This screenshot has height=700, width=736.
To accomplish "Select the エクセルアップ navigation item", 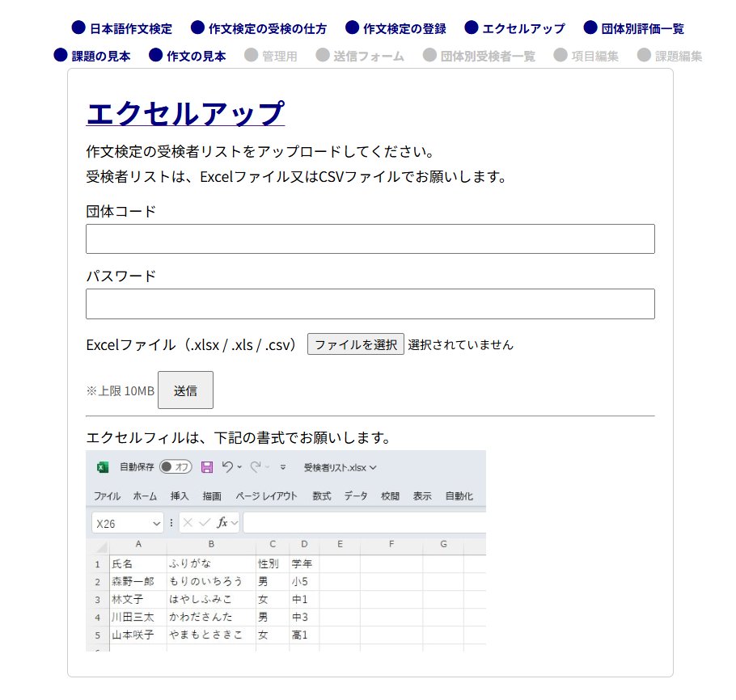I will pyautogui.click(x=523, y=29).
